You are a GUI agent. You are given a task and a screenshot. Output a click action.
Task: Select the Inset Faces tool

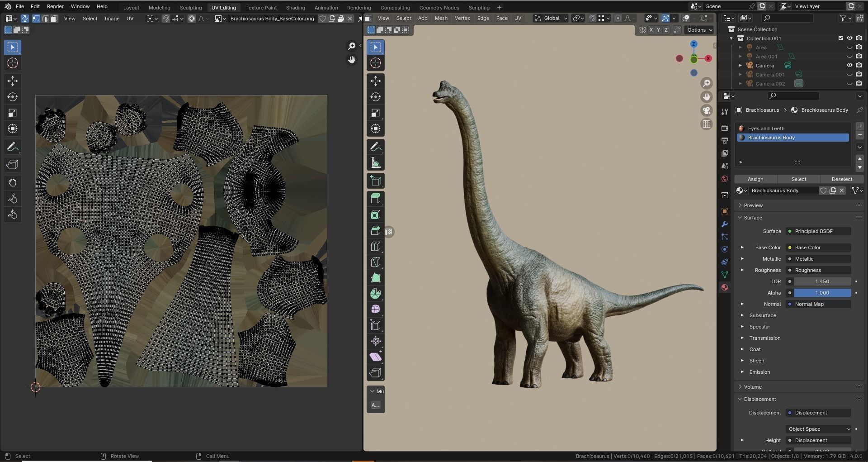tap(376, 214)
